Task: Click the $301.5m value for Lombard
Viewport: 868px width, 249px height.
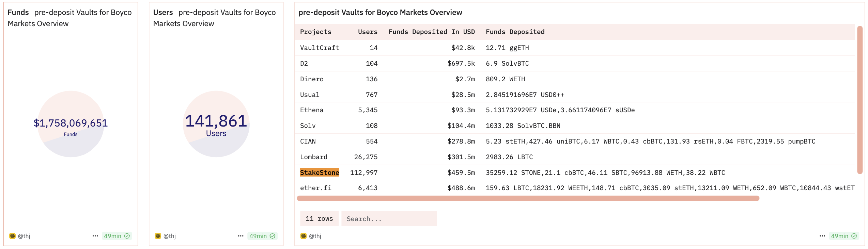Action: tap(461, 157)
